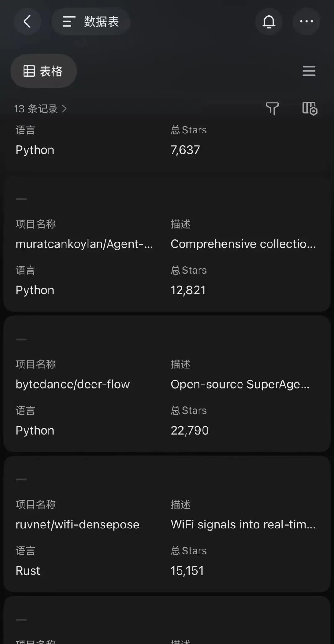View the Comprehensive collection description text
The height and width of the screenshot is (644, 334).
pos(243,244)
